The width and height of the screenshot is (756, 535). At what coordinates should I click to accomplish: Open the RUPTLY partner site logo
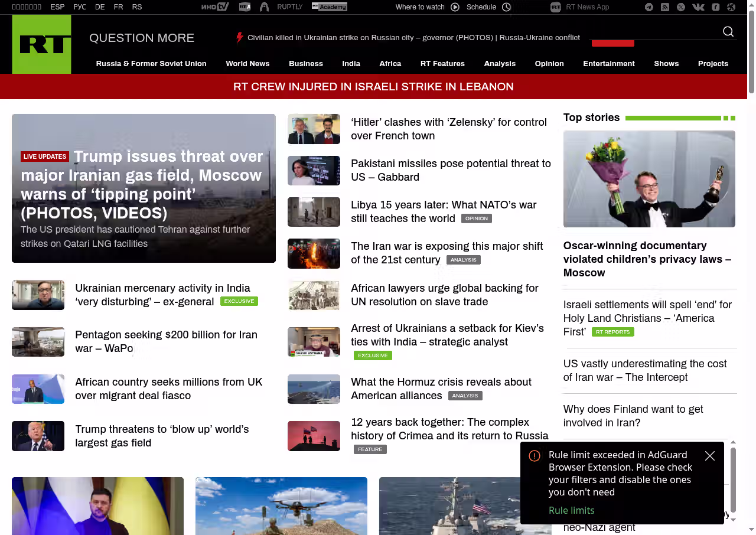click(x=289, y=7)
